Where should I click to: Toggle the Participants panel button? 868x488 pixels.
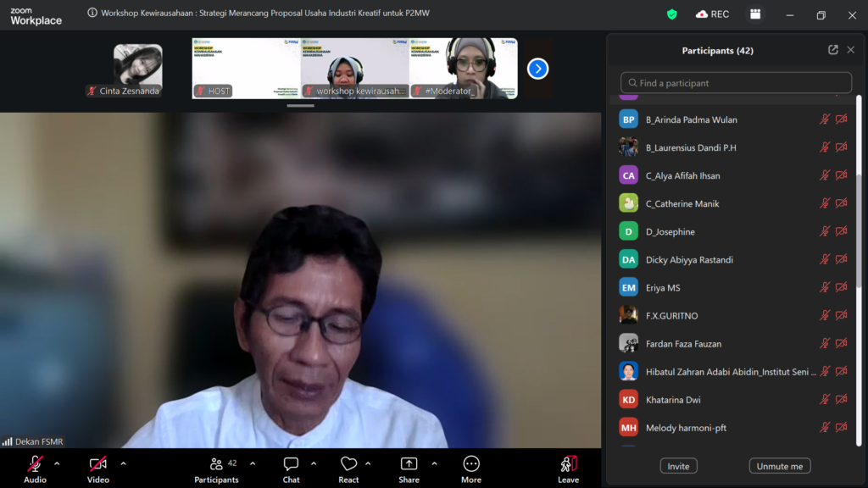point(216,464)
